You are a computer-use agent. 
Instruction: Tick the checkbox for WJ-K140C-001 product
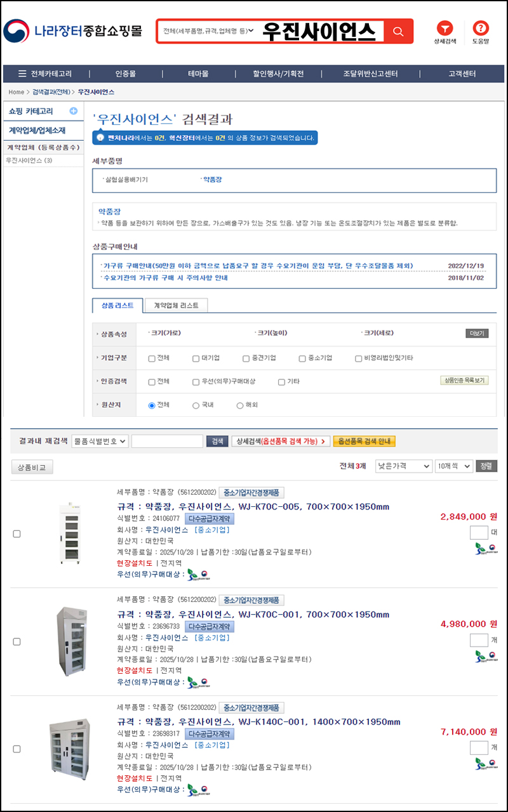[x=17, y=749]
